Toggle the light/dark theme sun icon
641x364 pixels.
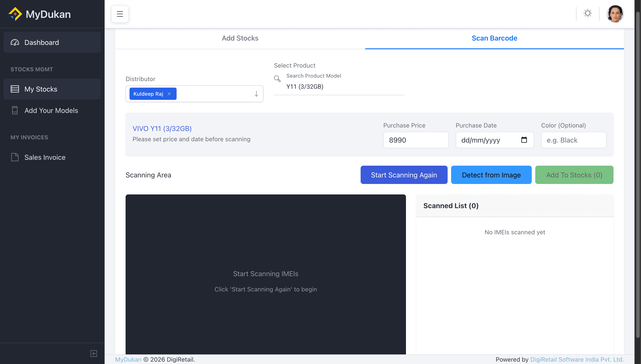[588, 13]
